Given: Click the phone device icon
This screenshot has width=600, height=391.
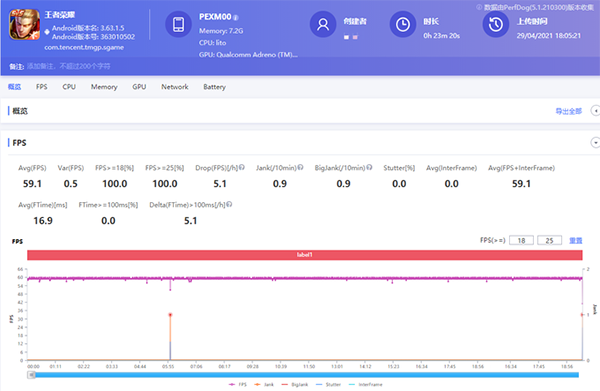Looking at the screenshot, I should tap(178, 24).
